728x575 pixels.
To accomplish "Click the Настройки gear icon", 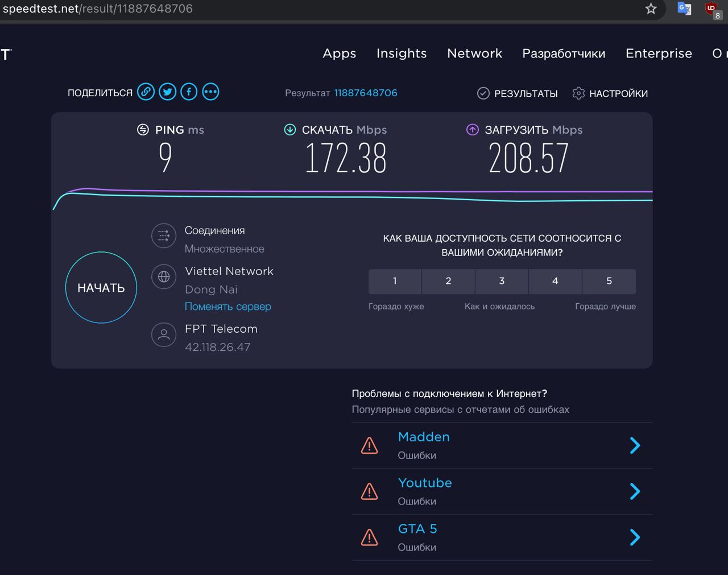I will (578, 93).
